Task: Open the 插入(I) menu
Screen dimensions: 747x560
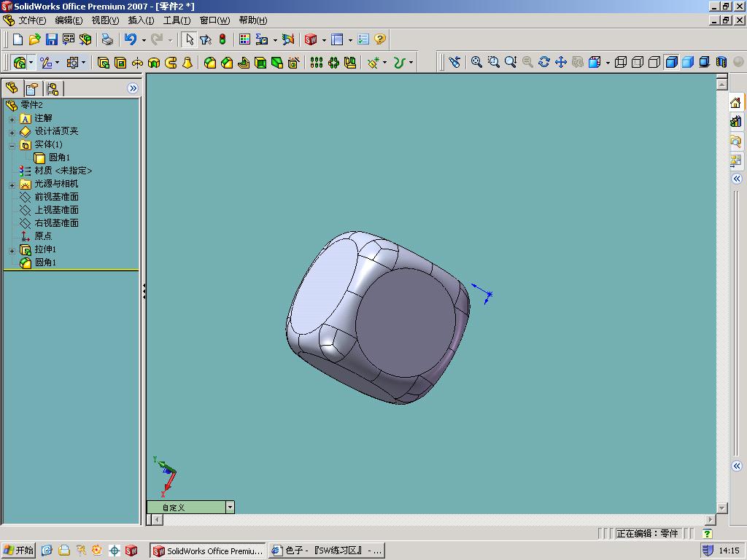Action: pos(141,20)
